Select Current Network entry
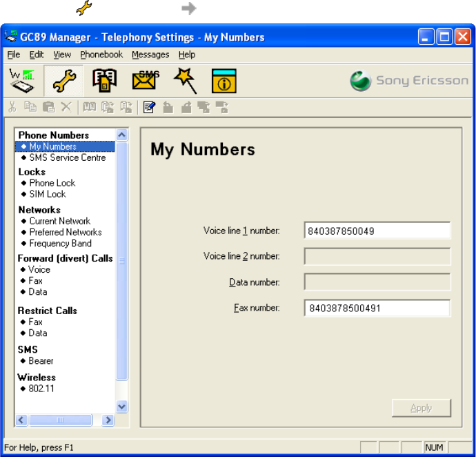The width and height of the screenshot is (476, 457). click(x=60, y=221)
